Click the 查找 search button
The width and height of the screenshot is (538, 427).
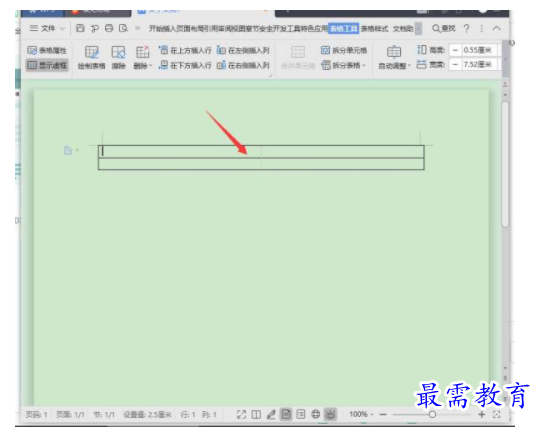coord(443,28)
